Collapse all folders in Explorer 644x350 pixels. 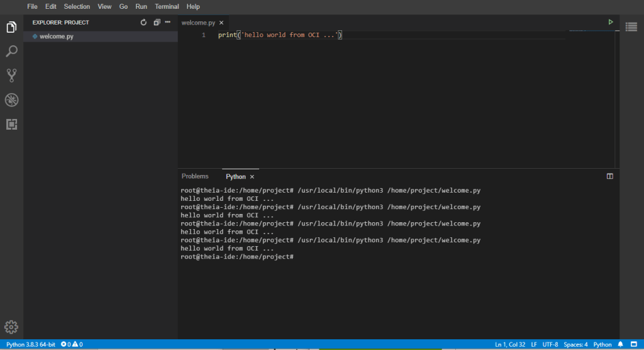point(157,23)
